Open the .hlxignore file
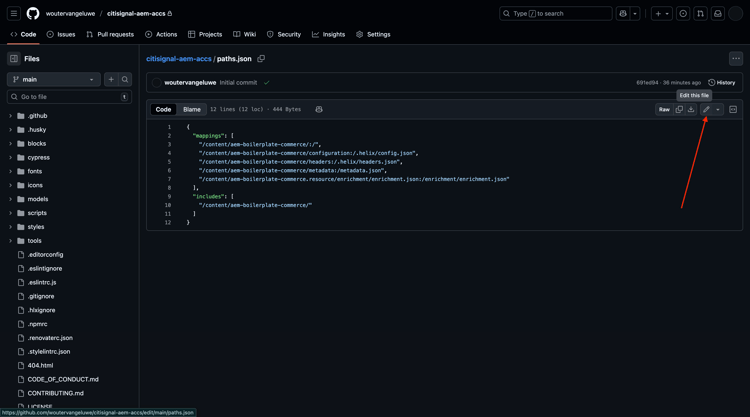This screenshot has height=417, width=750. tap(41, 310)
